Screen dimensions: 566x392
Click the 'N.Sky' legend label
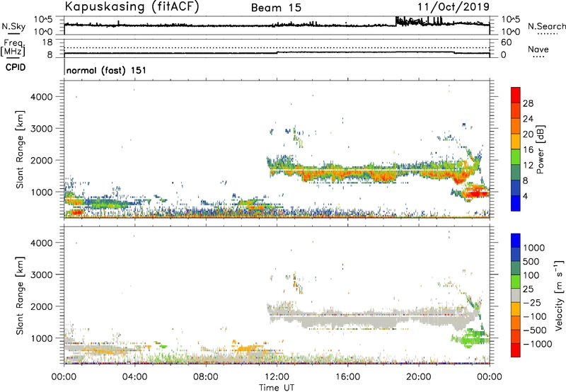(13, 26)
